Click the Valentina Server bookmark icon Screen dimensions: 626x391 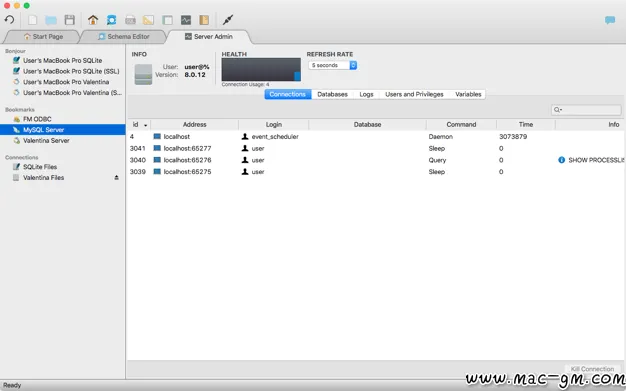coord(16,141)
